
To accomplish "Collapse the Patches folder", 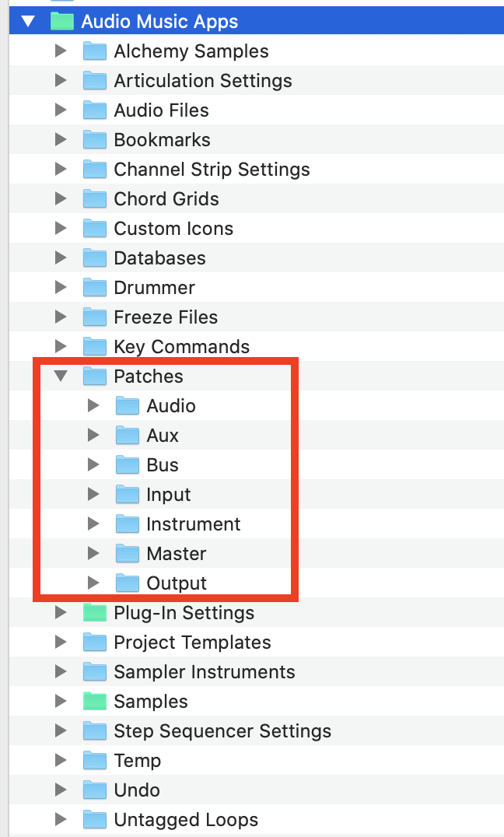I will [x=61, y=376].
